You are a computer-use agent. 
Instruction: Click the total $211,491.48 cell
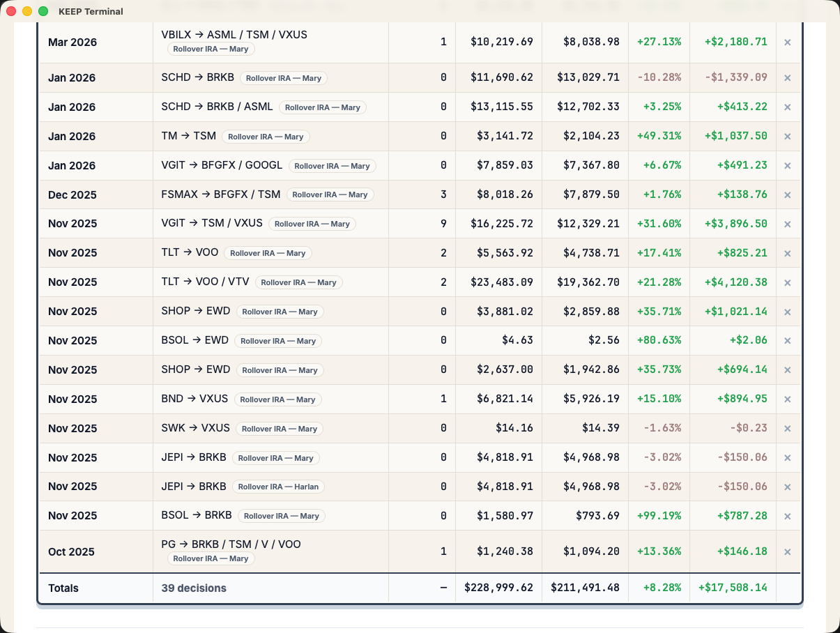[x=585, y=588]
